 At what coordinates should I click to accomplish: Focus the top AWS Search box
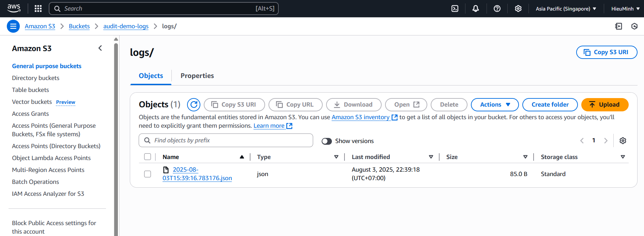[x=164, y=9]
